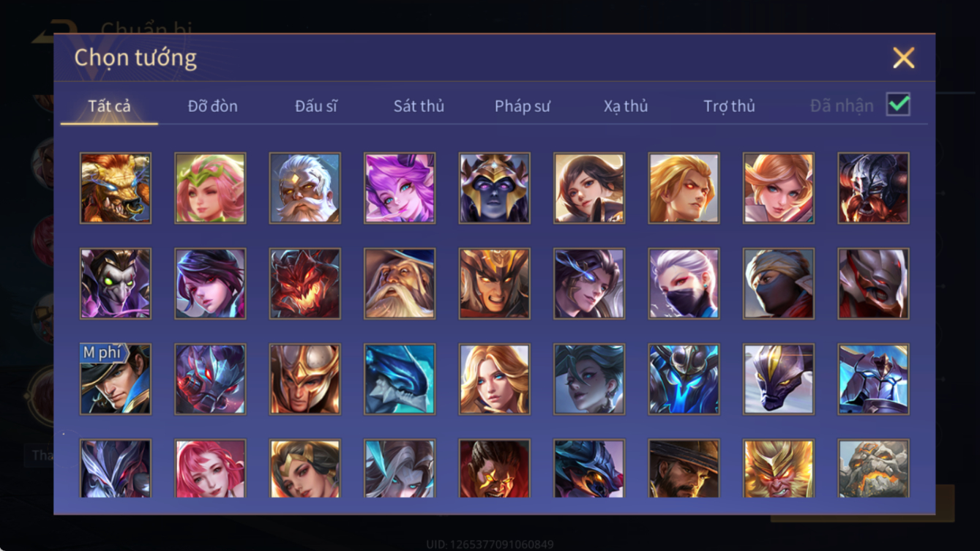Switch to the Đỡ đòn tab
This screenshot has width=980, height=551.
(x=212, y=106)
